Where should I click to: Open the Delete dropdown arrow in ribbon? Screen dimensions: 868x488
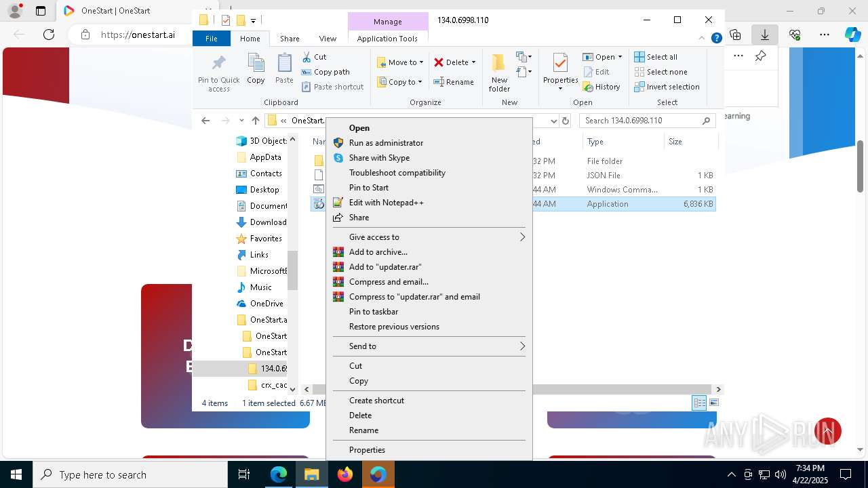coord(473,62)
